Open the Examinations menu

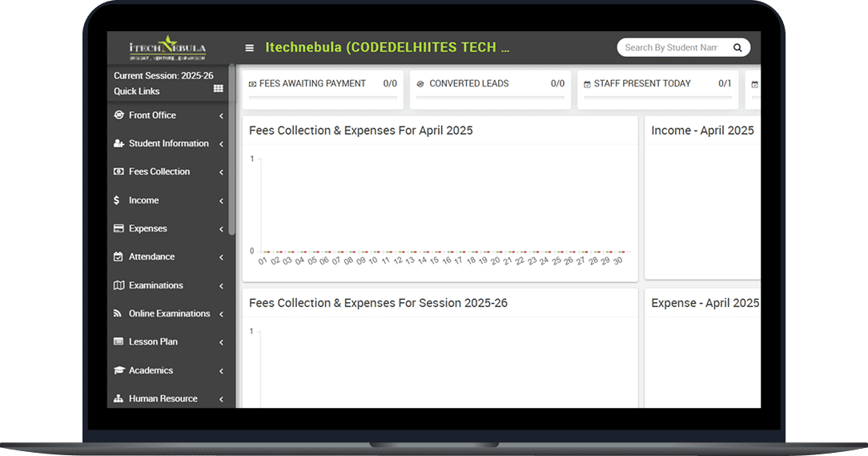(168, 285)
